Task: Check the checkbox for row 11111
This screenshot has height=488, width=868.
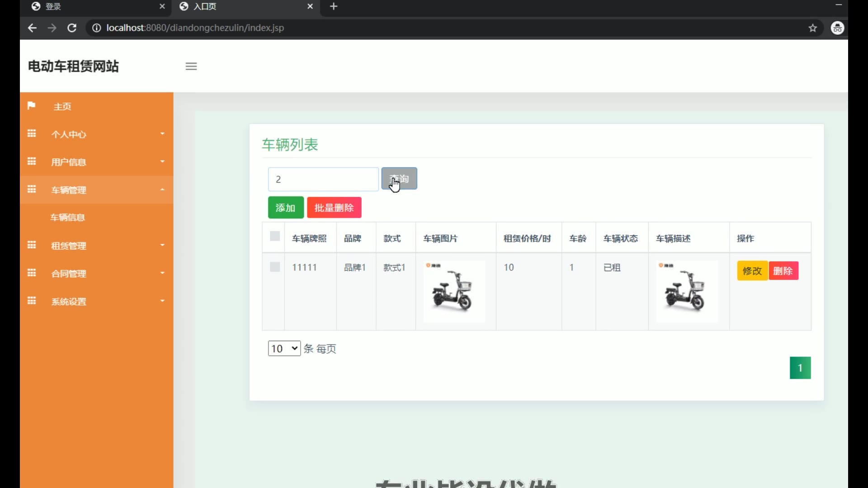Action: pos(275,267)
